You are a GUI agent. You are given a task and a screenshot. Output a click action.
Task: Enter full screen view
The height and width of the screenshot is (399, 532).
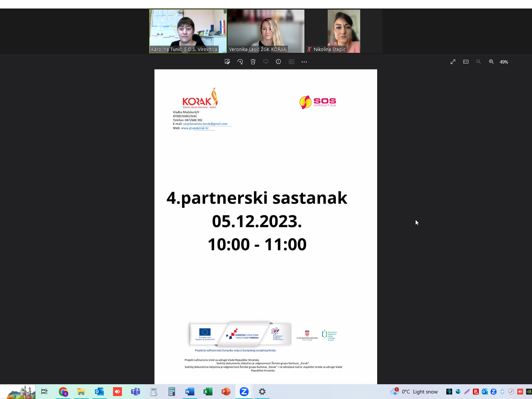pyautogui.click(x=453, y=62)
